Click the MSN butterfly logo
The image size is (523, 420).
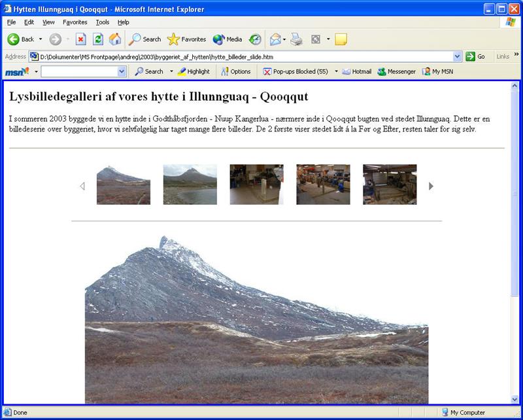[17, 71]
